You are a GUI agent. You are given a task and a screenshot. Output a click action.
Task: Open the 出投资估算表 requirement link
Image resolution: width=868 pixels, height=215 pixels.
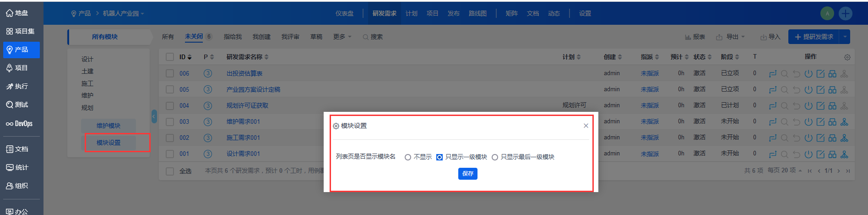point(244,73)
